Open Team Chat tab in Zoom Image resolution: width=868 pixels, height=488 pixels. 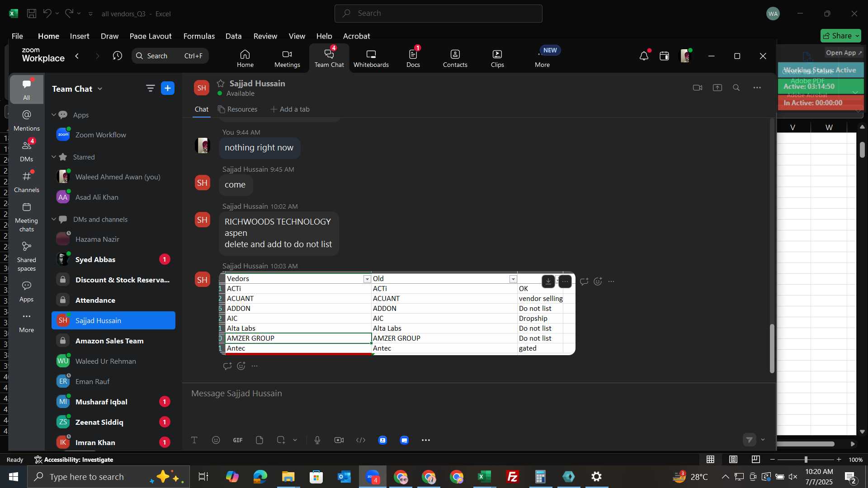point(329,58)
